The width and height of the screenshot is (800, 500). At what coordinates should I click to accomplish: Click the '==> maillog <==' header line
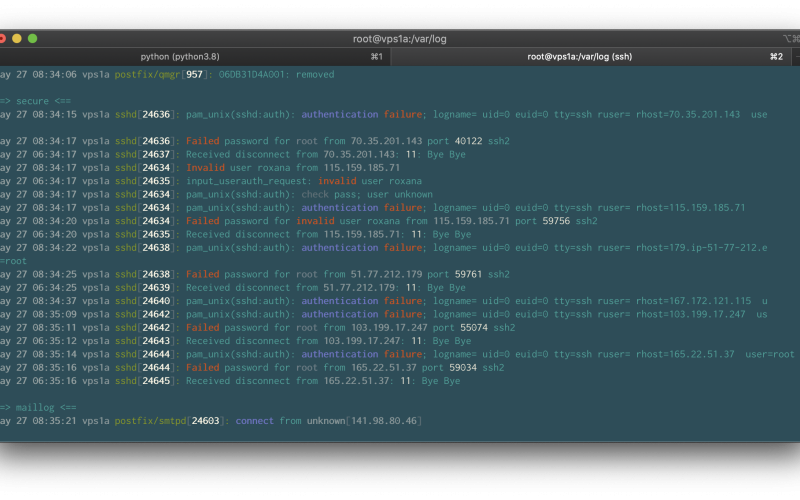coord(38,407)
